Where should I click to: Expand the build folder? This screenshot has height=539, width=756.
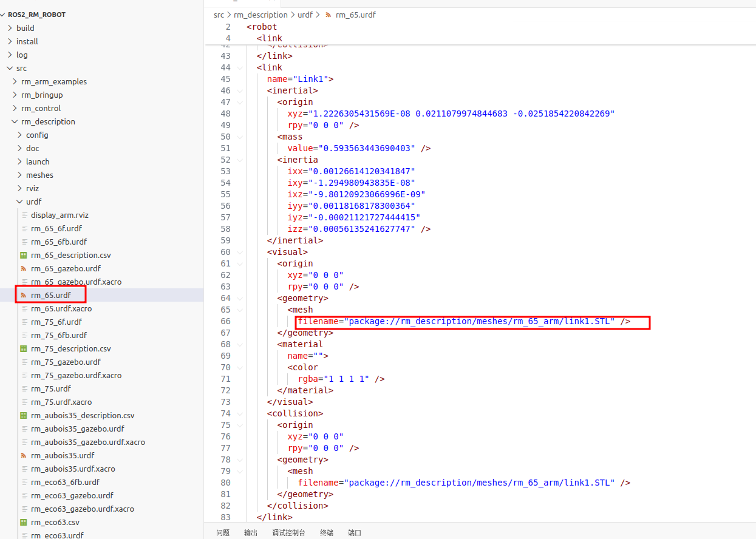tap(10, 28)
